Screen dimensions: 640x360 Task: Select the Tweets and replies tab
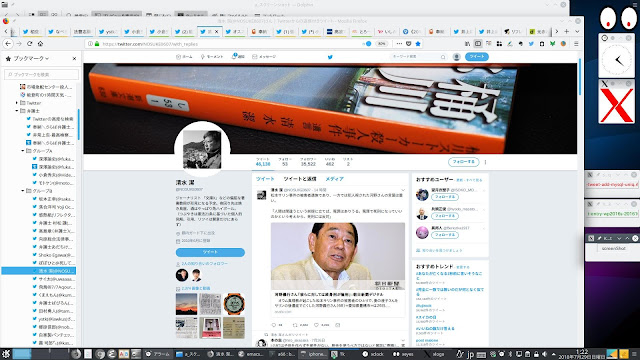coord(300,179)
